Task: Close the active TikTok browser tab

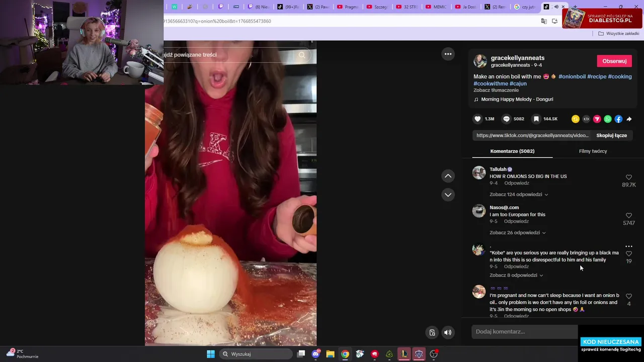Action: point(563,7)
